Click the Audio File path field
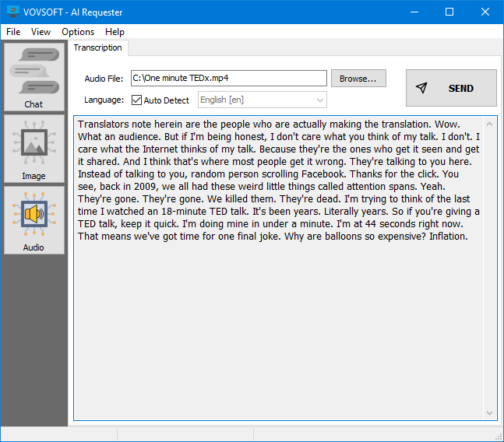This screenshot has height=442, width=504. (x=227, y=79)
